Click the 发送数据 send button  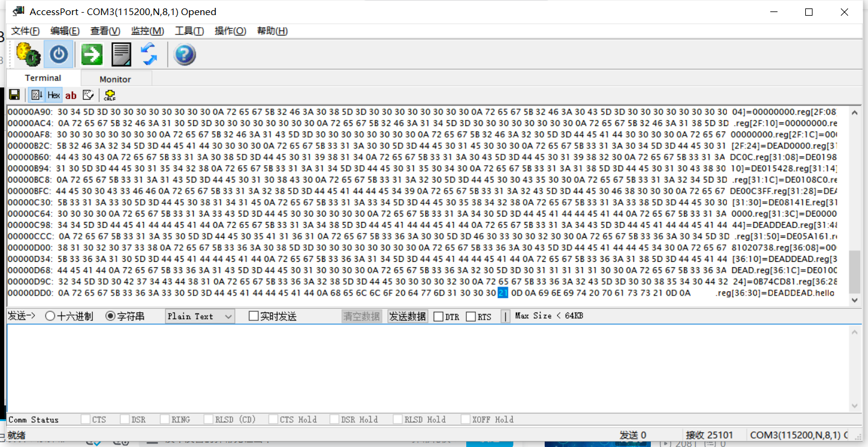[x=408, y=316]
